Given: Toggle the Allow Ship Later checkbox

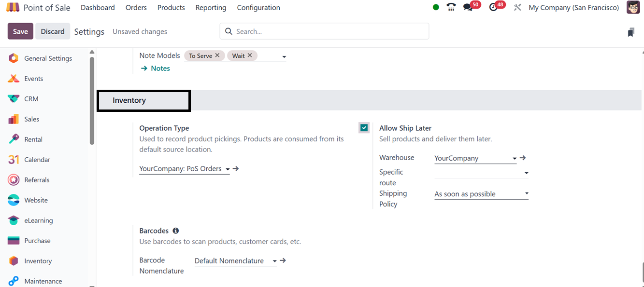Looking at the screenshot, I should coord(364,128).
